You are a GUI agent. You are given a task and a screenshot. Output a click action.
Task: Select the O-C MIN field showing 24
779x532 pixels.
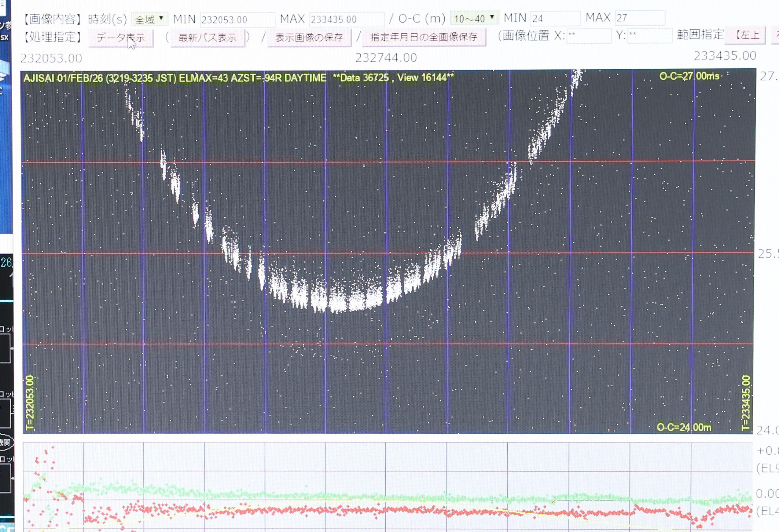(x=555, y=18)
